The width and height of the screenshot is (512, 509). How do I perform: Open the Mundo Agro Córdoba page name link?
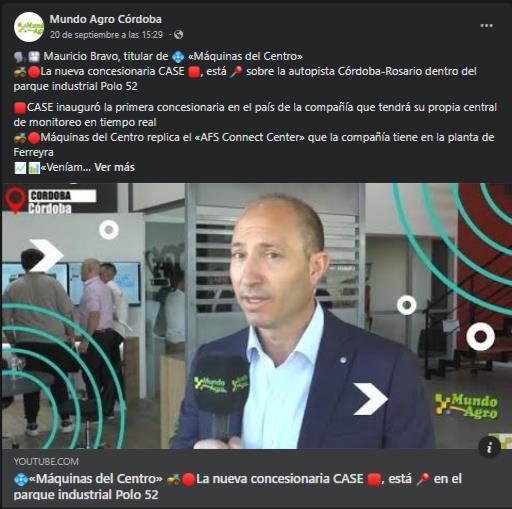coord(106,19)
